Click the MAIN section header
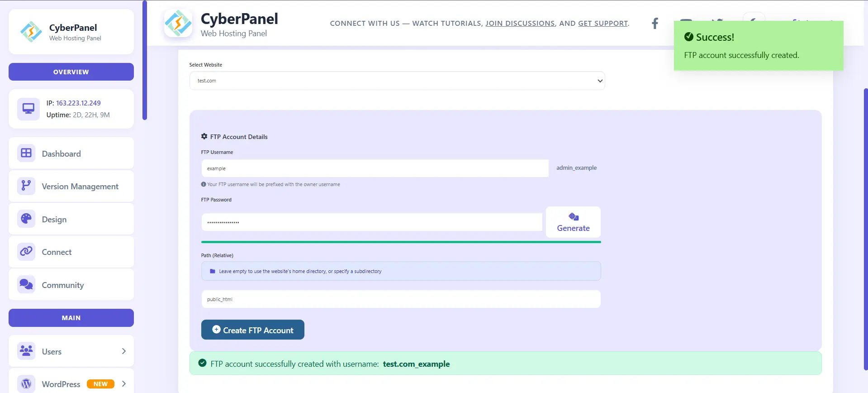This screenshot has height=393, width=868. pyautogui.click(x=71, y=318)
